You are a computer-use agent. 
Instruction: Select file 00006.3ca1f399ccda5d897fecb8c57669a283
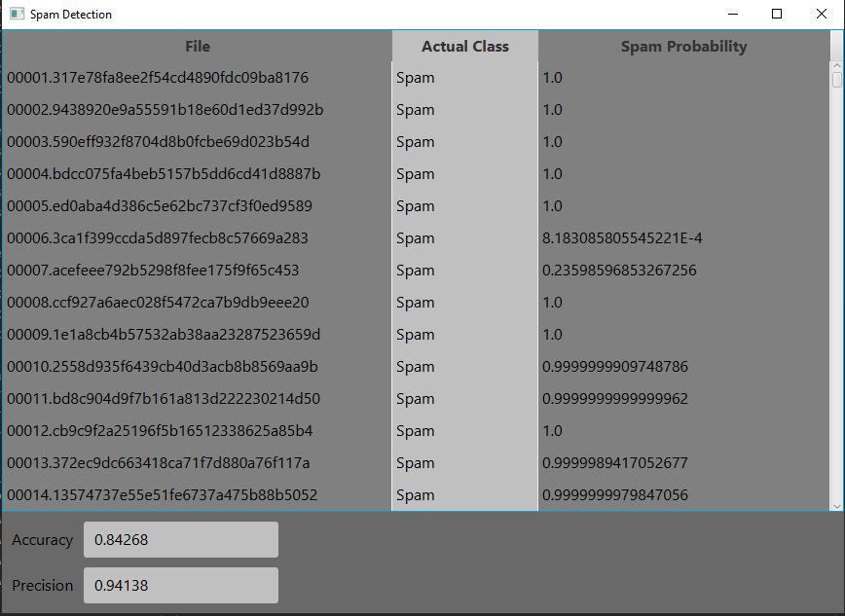pos(158,238)
